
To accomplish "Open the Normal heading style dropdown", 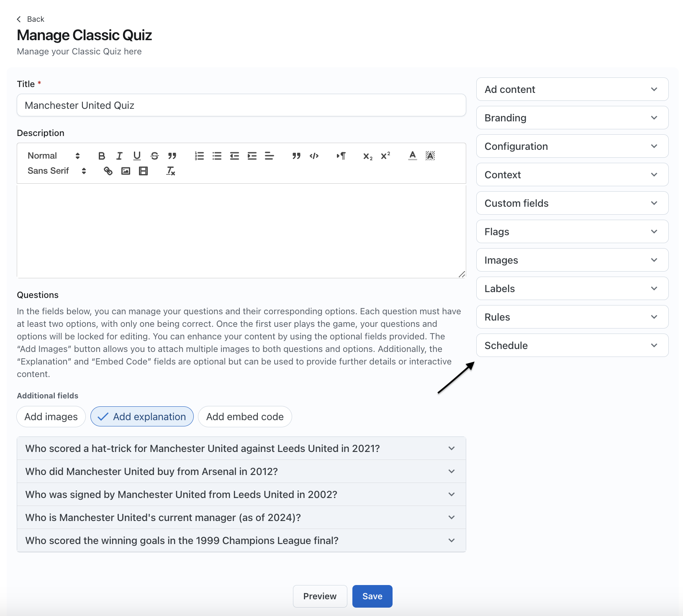I will click(x=54, y=156).
